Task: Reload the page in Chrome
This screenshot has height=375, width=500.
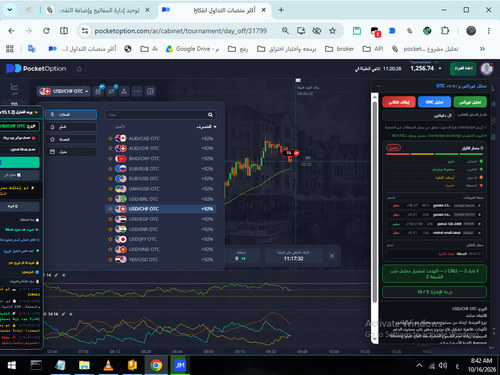Action: [x=46, y=31]
